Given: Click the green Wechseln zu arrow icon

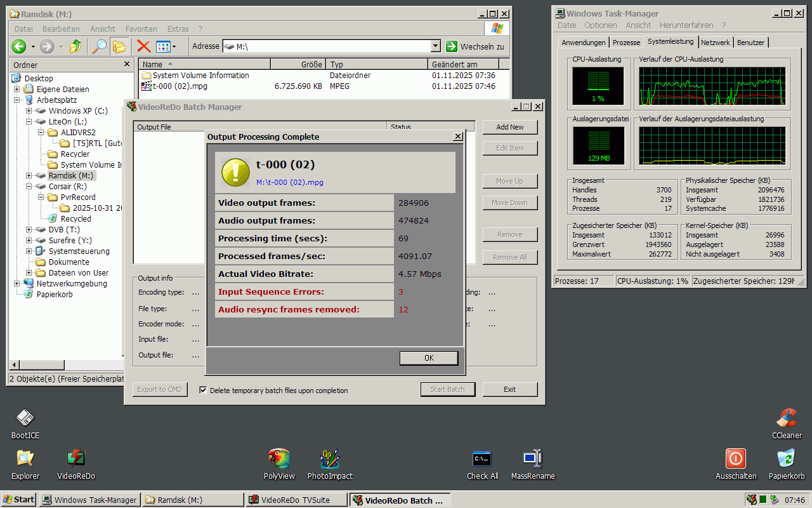Looking at the screenshot, I should click(x=452, y=46).
